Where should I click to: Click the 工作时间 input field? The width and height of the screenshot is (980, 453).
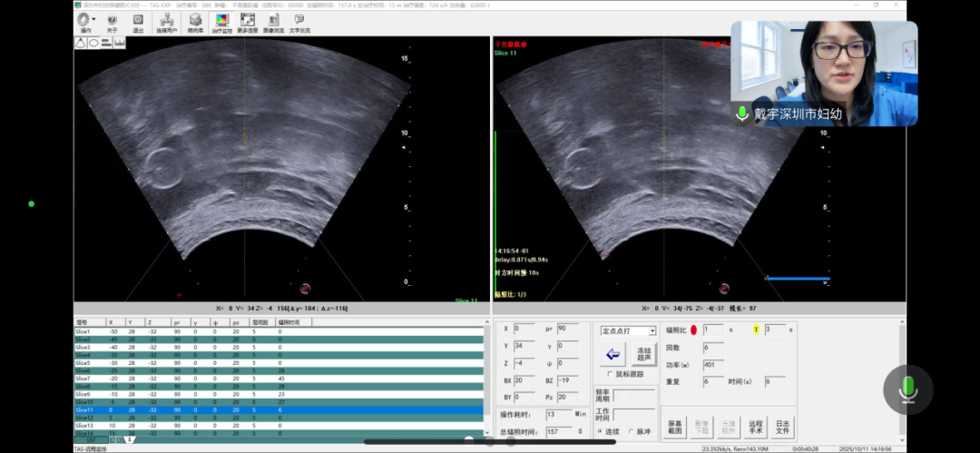[x=634, y=414]
